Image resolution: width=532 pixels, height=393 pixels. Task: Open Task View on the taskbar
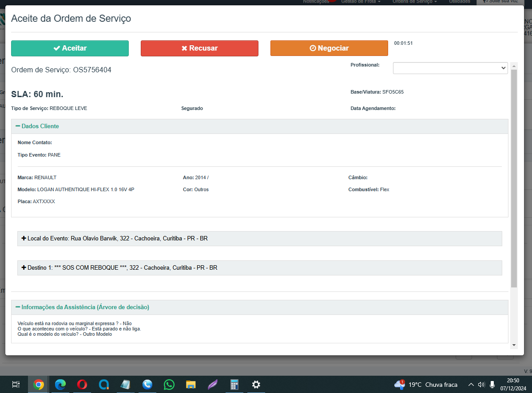coord(16,385)
